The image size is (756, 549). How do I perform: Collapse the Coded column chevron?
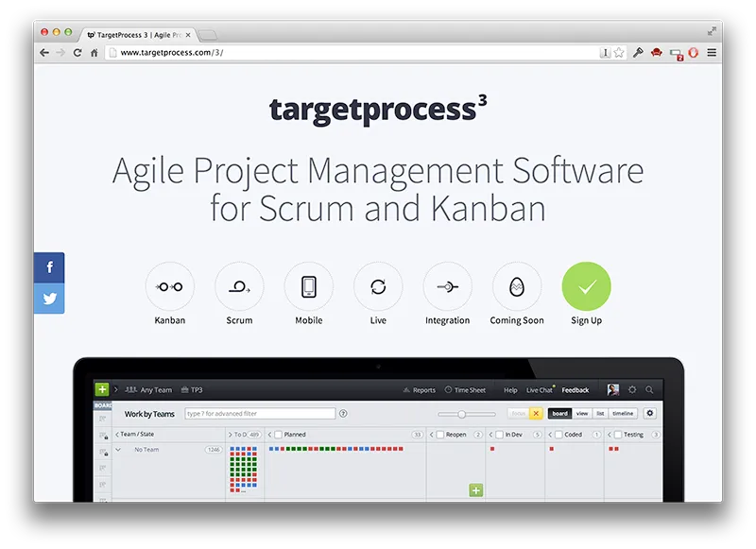tap(550, 435)
